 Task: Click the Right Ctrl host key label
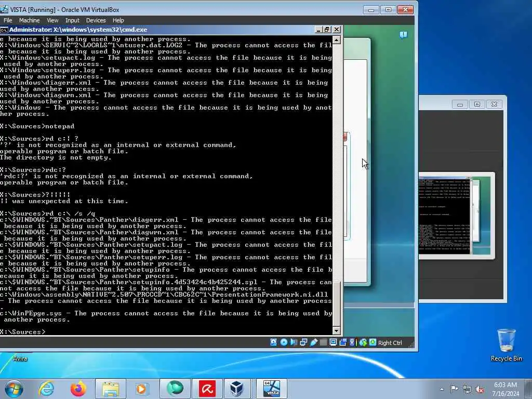[x=390, y=343]
